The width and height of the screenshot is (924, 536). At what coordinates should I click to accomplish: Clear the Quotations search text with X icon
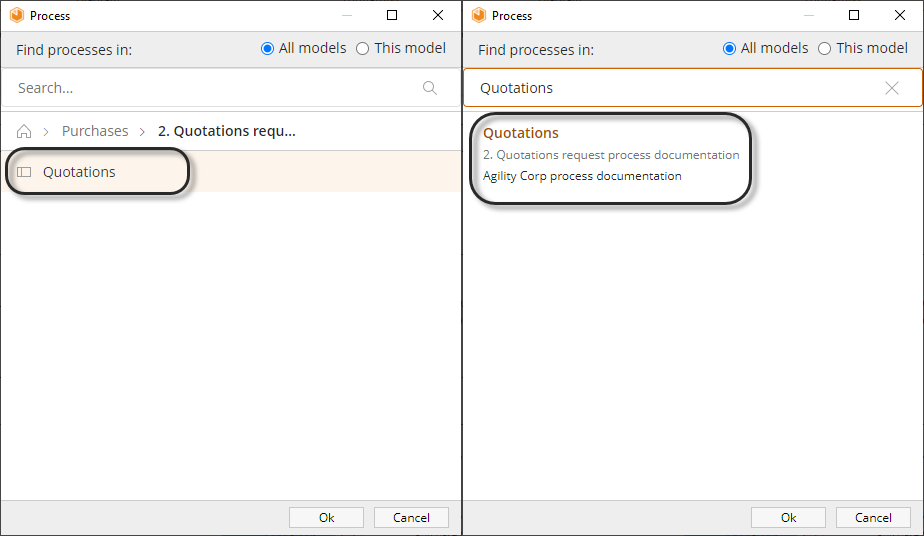tap(892, 88)
